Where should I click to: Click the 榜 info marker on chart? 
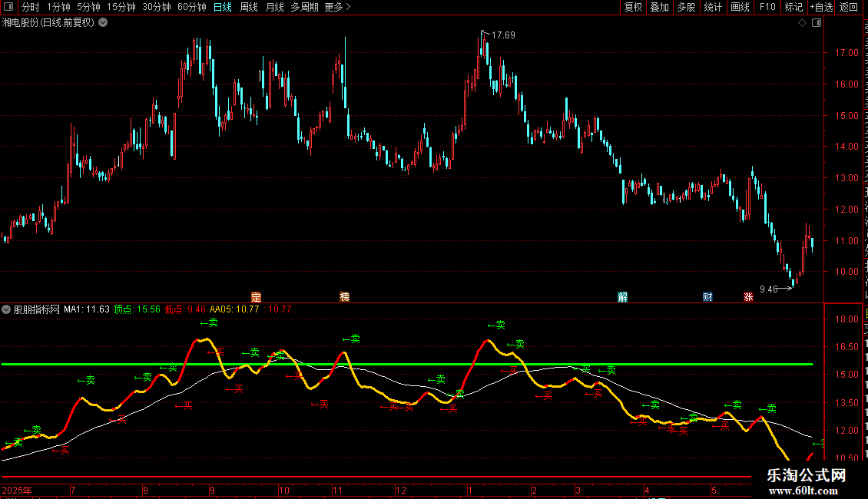click(x=344, y=297)
